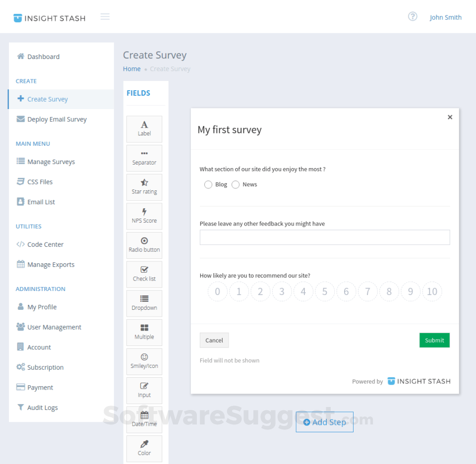This screenshot has width=476, height=464.
Task: Add a Check list field
Action: pyautogui.click(x=144, y=274)
